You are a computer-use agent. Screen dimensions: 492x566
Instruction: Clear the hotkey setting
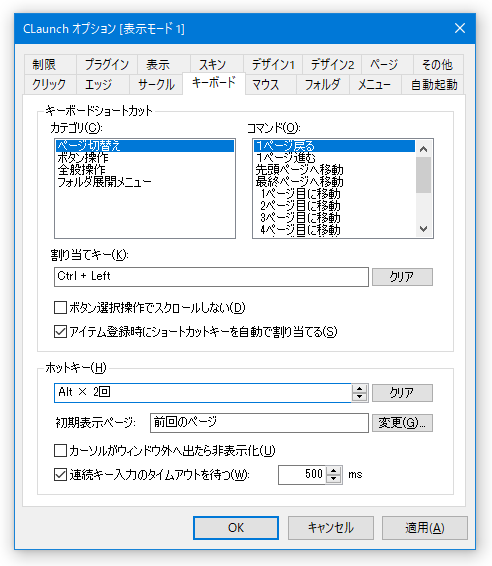tap(402, 393)
